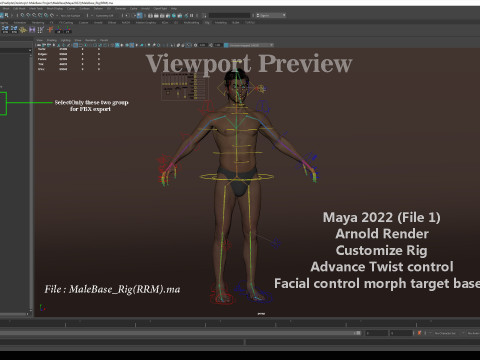The image size is (480, 360).
Task: Click the range end frame field
Action: [x=402, y=333]
